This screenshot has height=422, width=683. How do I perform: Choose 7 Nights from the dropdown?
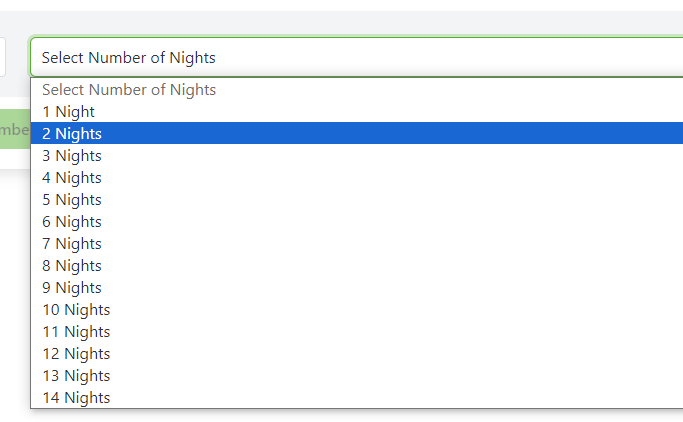coord(72,244)
